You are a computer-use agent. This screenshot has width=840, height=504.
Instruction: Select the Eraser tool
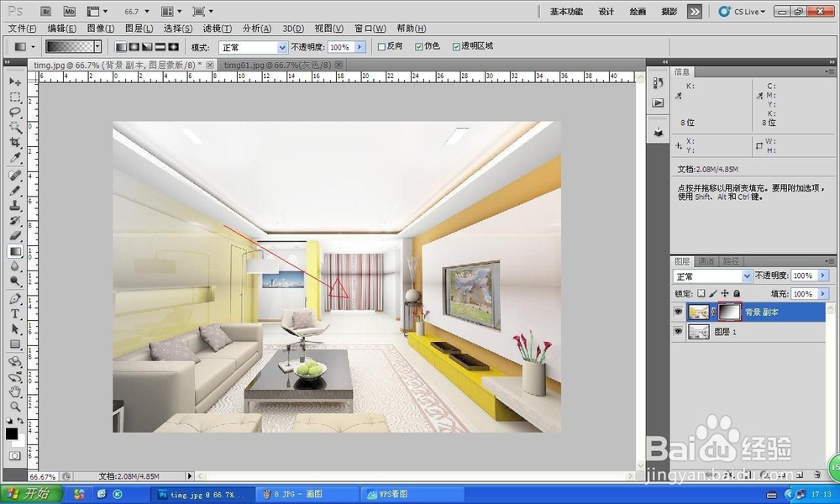pyautogui.click(x=15, y=236)
